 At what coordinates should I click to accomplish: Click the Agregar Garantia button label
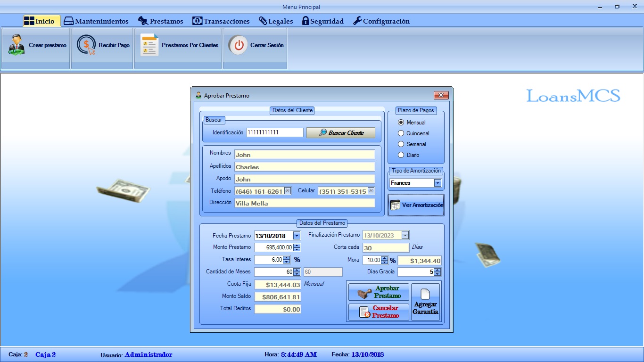tap(425, 308)
